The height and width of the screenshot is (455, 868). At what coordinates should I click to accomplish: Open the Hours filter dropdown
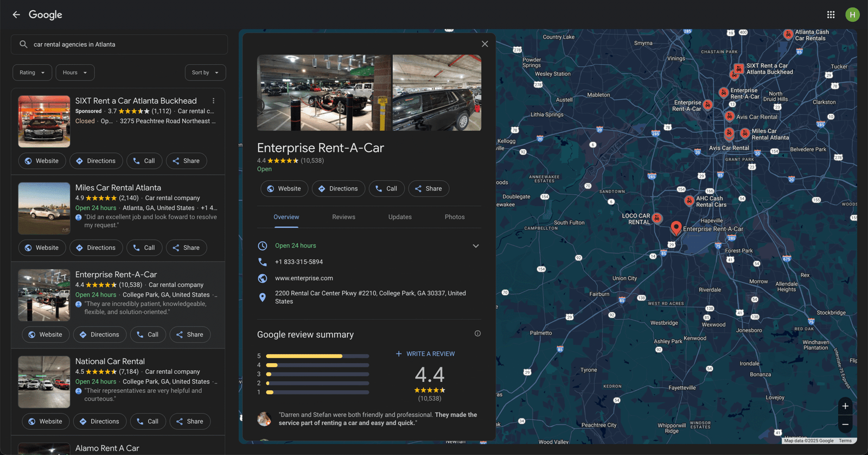[75, 73]
